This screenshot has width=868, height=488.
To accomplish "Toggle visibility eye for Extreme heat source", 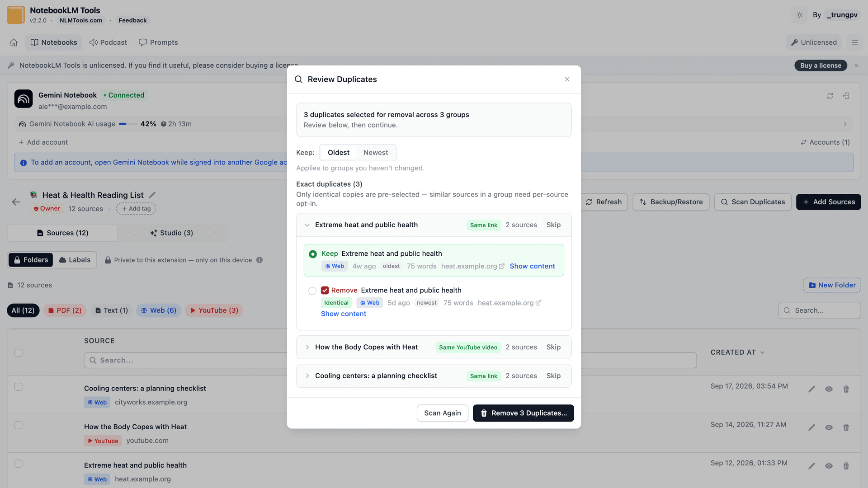I will click(x=829, y=466).
